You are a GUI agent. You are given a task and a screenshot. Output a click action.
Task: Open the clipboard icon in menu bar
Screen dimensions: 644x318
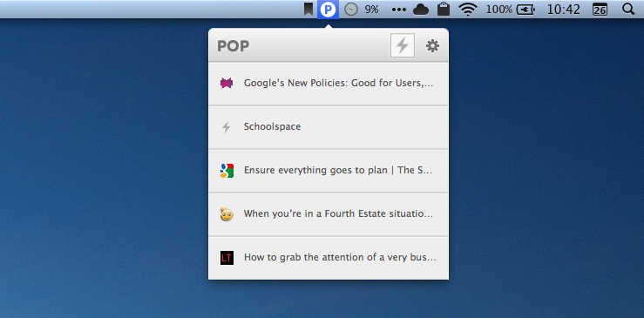pyautogui.click(x=444, y=9)
